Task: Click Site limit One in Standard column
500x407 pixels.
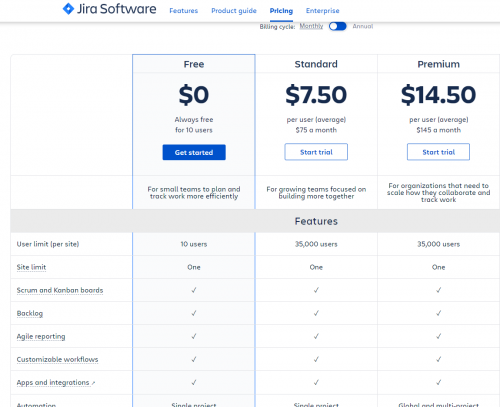Action: [316, 267]
